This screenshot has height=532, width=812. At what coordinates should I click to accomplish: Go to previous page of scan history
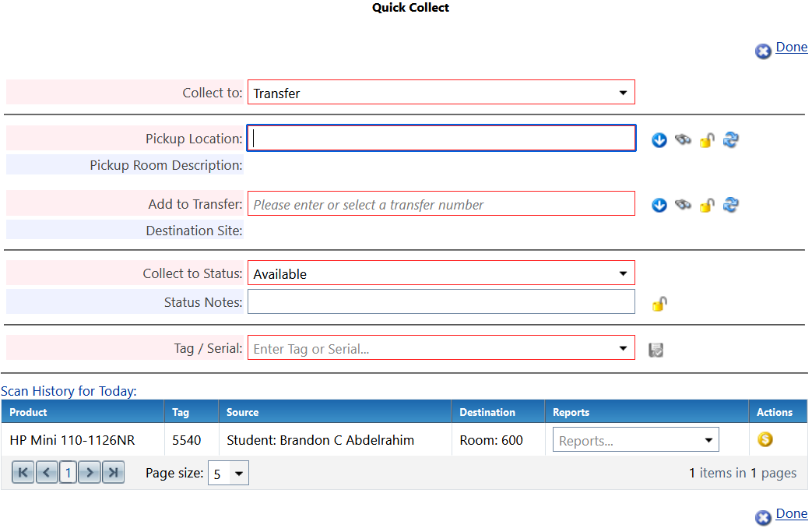[47, 473]
